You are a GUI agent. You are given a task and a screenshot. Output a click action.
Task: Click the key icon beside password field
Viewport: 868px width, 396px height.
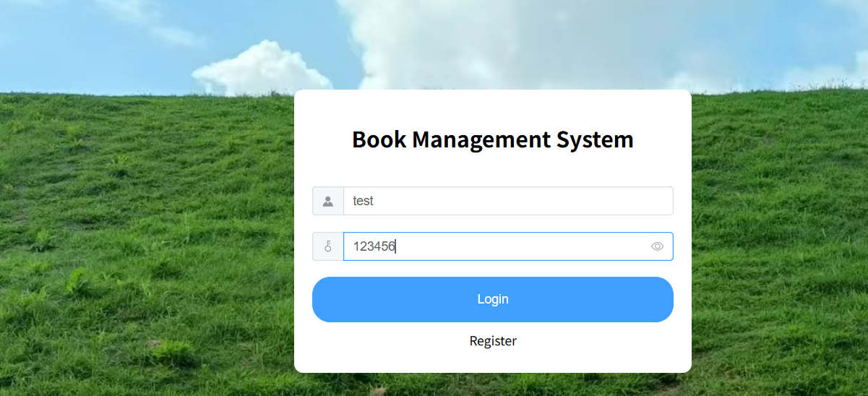click(328, 246)
